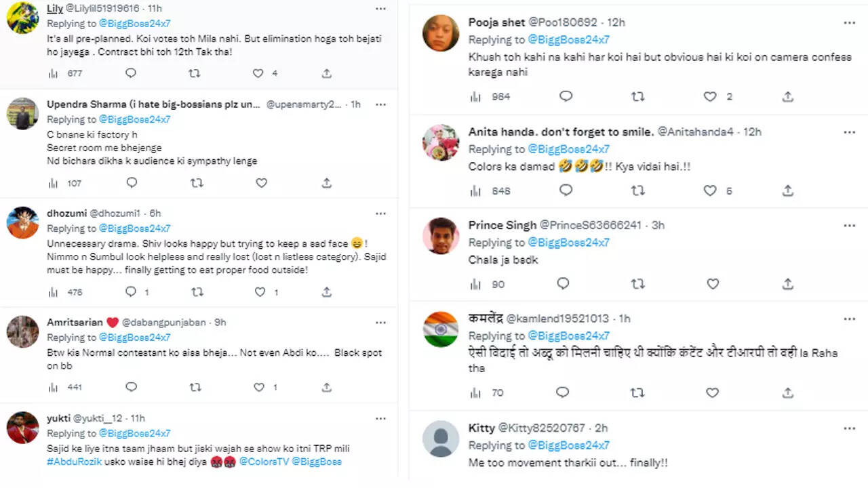Reply to Anita handa's tweet

(x=566, y=191)
